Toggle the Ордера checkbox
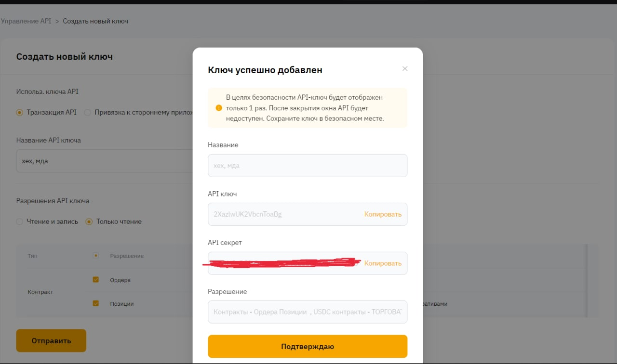The image size is (617, 364). click(95, 280)
